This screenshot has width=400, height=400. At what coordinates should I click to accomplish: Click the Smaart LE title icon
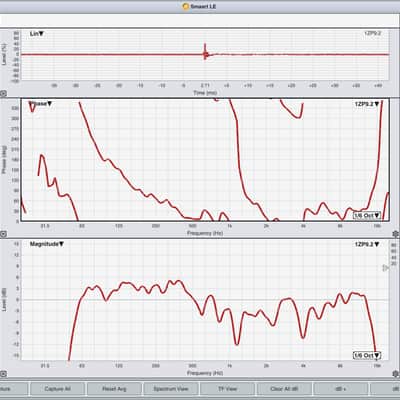(x=186, y=6)
